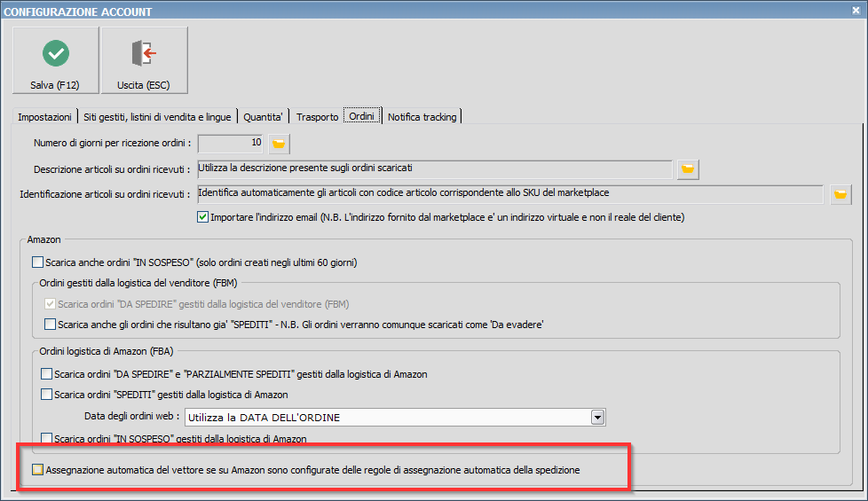Open folder icon next to Descrizione articoli field
This screenshot has height=501, width=868.
688,169
